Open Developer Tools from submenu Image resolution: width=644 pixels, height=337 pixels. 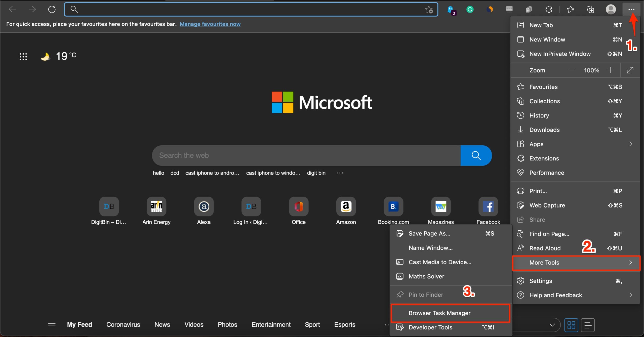[451, 327]
